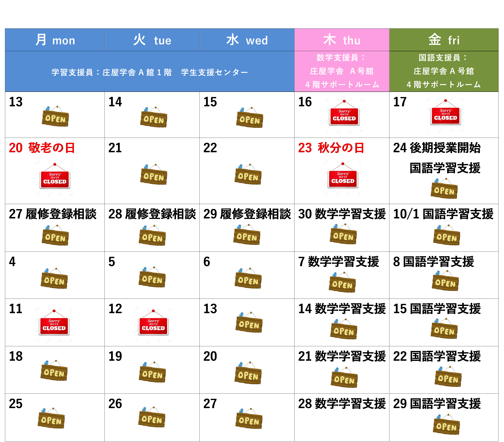Screen dimensions: 504x442
Task: Click '国語学習支援' text in the 24 cell
Action: point(445,168)
